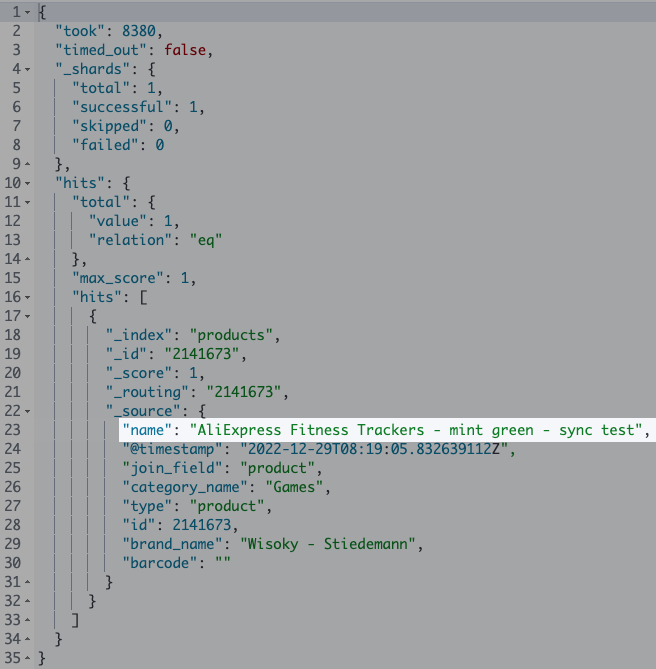The width and height of the screenshot is (656, 669).
Task: Click the "timed_out" key
Action: (x=101, y=50)
